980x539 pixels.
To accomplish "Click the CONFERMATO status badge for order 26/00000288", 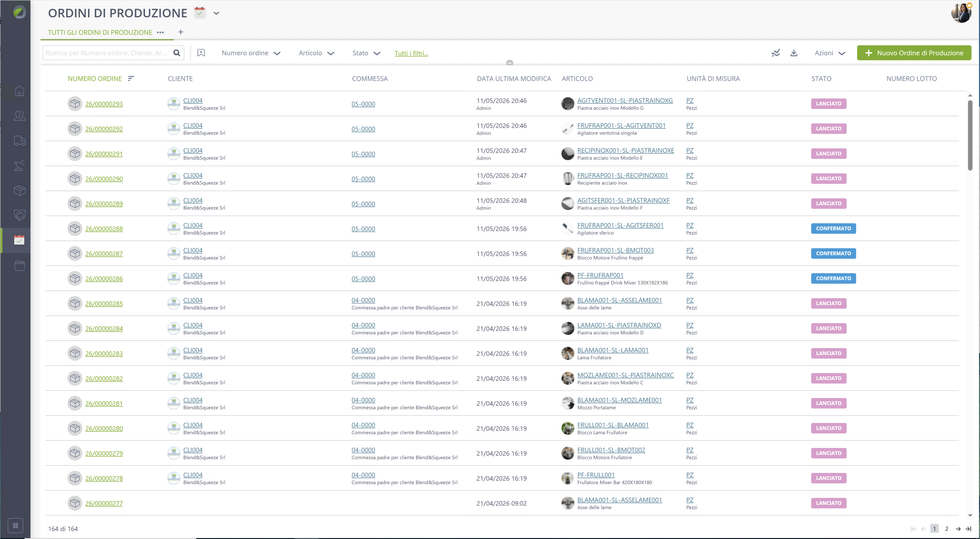I will click(833, 228).
